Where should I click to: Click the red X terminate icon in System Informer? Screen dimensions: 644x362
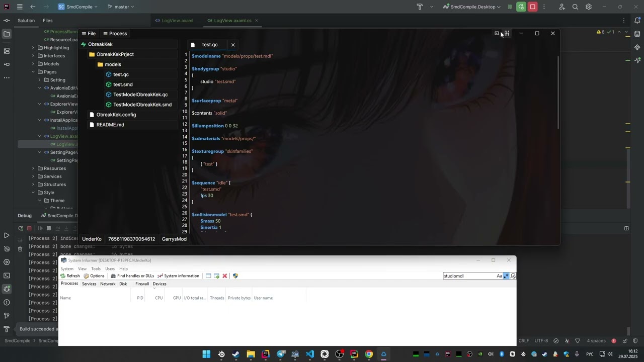coord(225,276)
